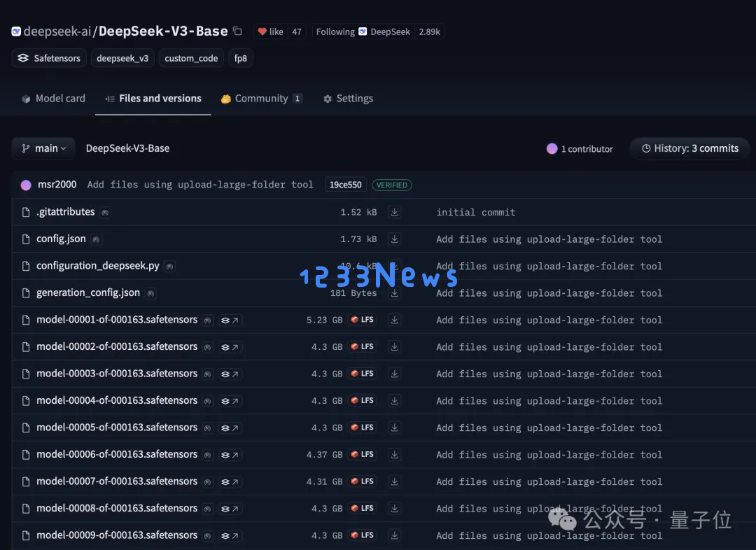Select the Safetensors tag
Screen dimensions: 756x550
tap(49, 58)
